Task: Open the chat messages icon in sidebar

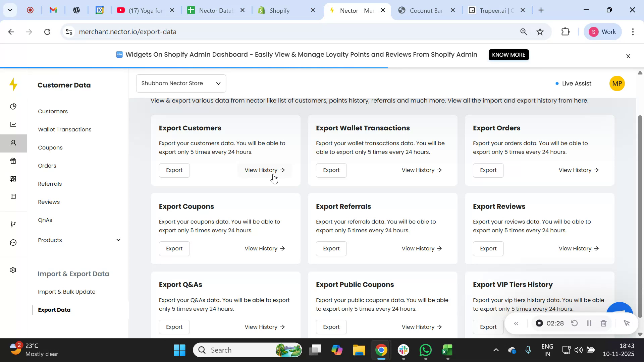Action: coord(13,242)
